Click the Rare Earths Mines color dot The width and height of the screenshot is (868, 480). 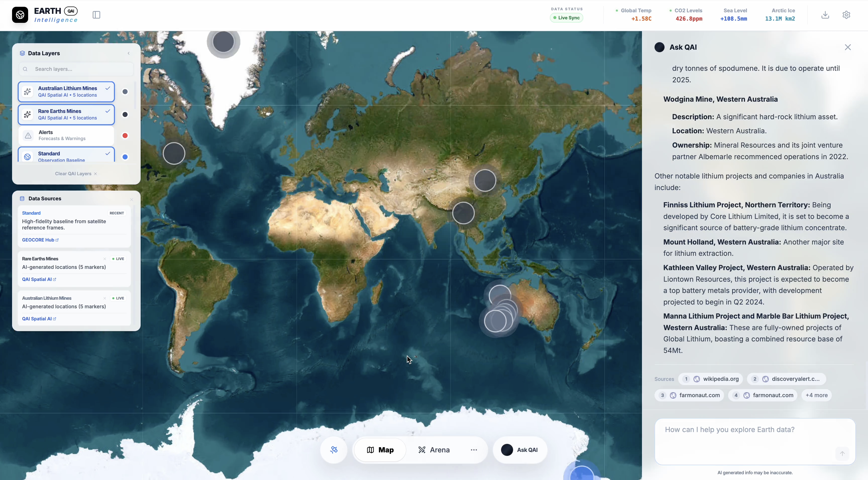(x=125, y=114)
